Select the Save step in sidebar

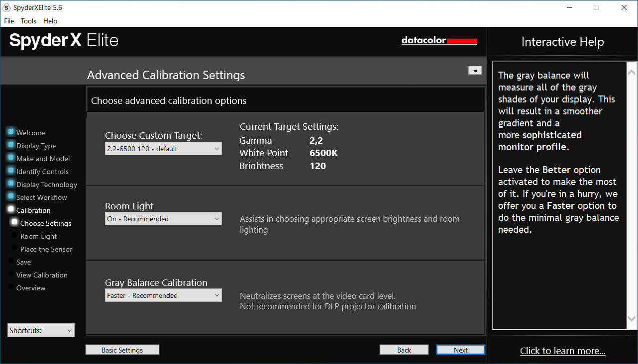point(23,262)
